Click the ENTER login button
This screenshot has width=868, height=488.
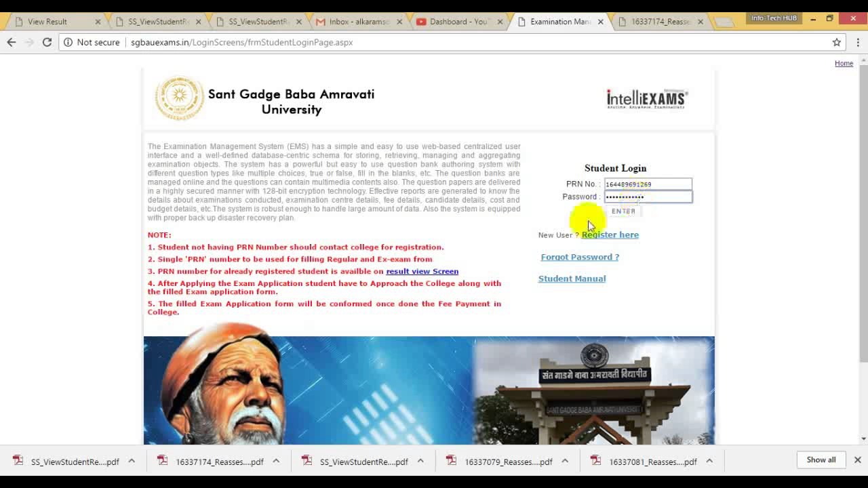pos(623,211)
